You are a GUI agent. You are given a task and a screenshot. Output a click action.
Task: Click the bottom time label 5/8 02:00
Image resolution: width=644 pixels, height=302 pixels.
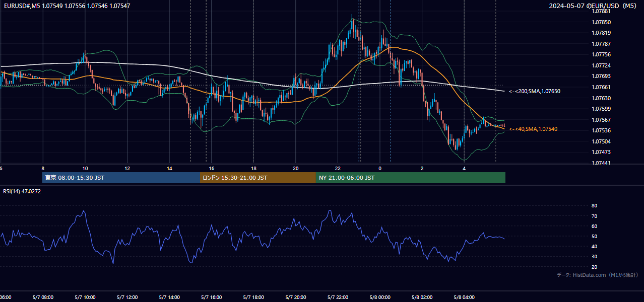422,297
